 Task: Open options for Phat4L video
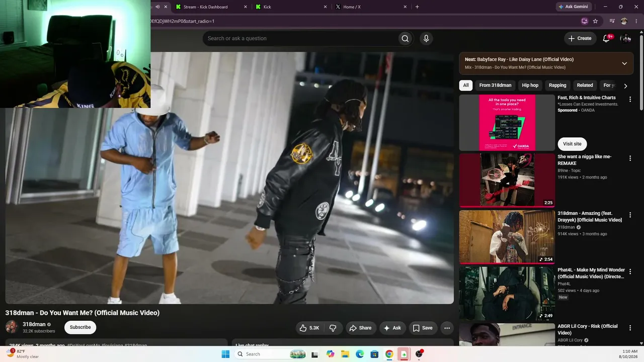click(x=630, y=272)
